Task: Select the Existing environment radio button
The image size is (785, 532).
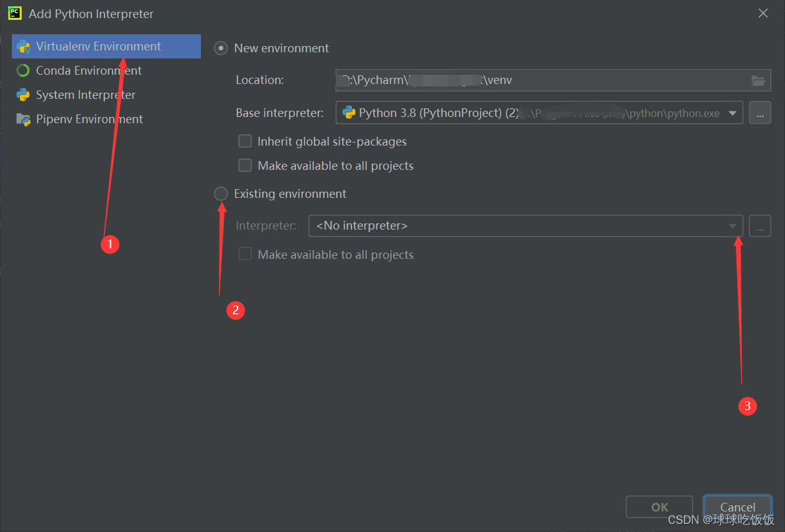Action: (221, 194)
